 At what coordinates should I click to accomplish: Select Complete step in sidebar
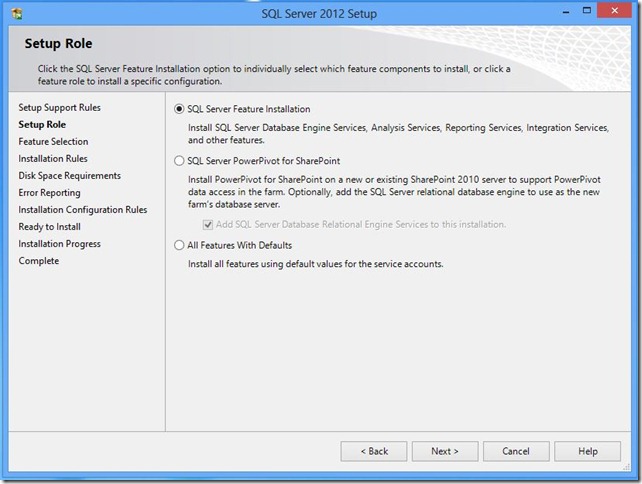coord(38,261)
